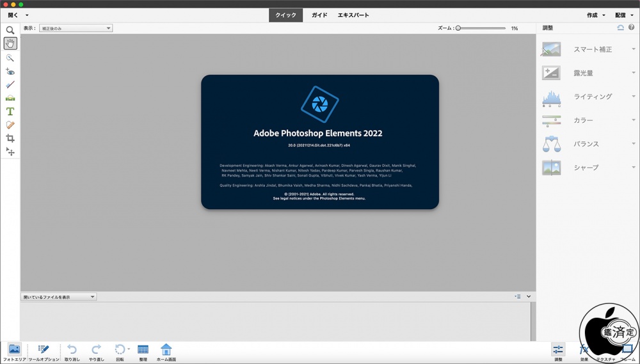Select the Whiten Teeth tool
The width and height of the screenshot is (640, 364).
(10, 85)
